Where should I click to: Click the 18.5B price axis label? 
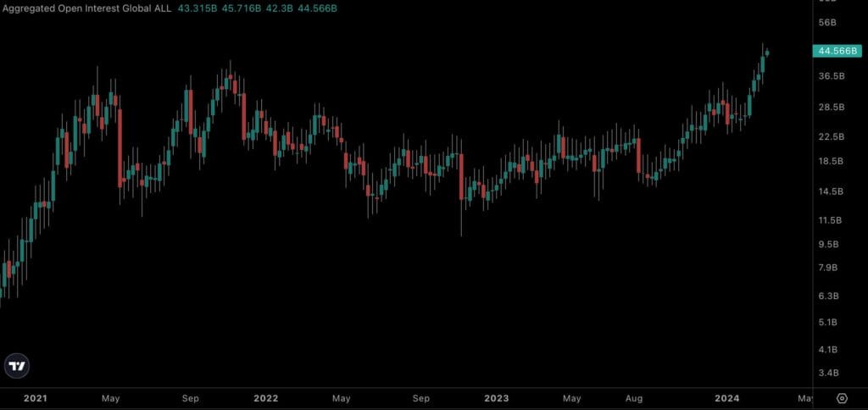(x=831, y=161)
